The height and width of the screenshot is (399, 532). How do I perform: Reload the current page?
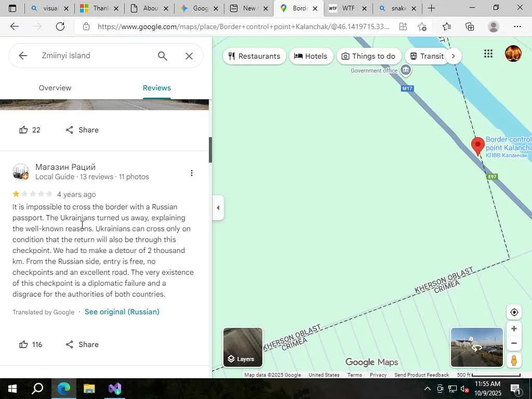(x=60, y=26)
